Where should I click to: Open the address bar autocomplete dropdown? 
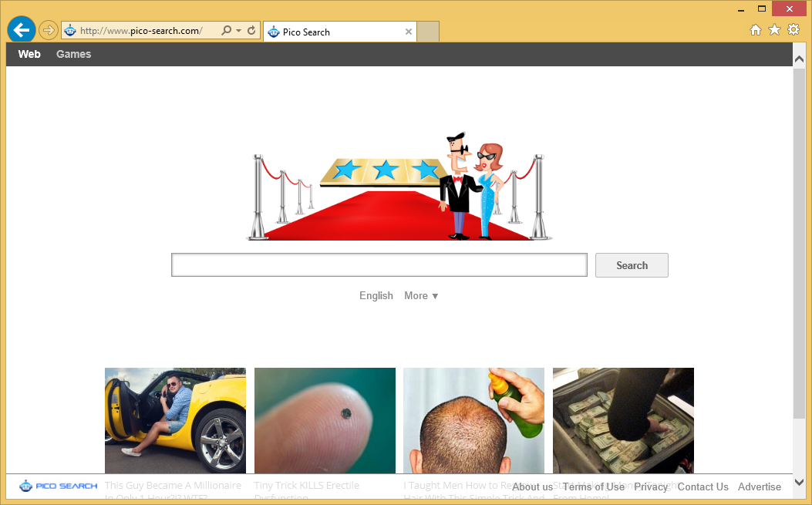(238, 29)
